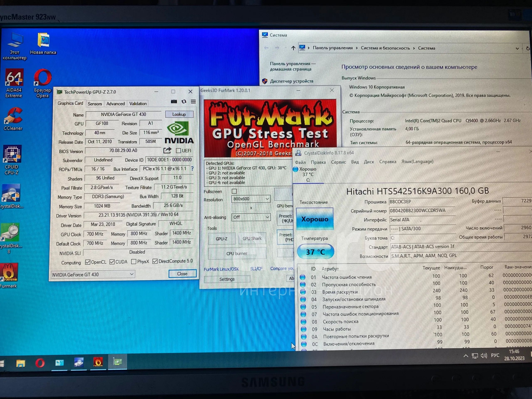Click Система и безопасность breadcrumb
The height and width of the screenshot is (399, 532).
pos(385,48)
